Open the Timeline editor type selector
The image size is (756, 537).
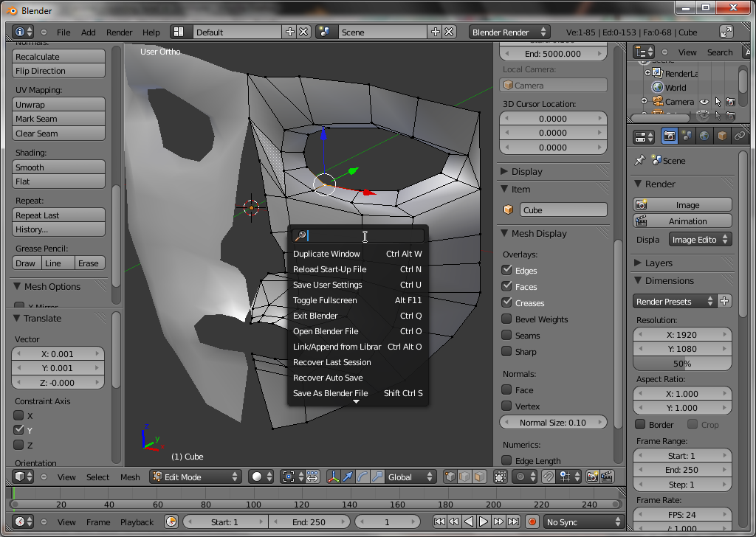click(x=23, y=522)
